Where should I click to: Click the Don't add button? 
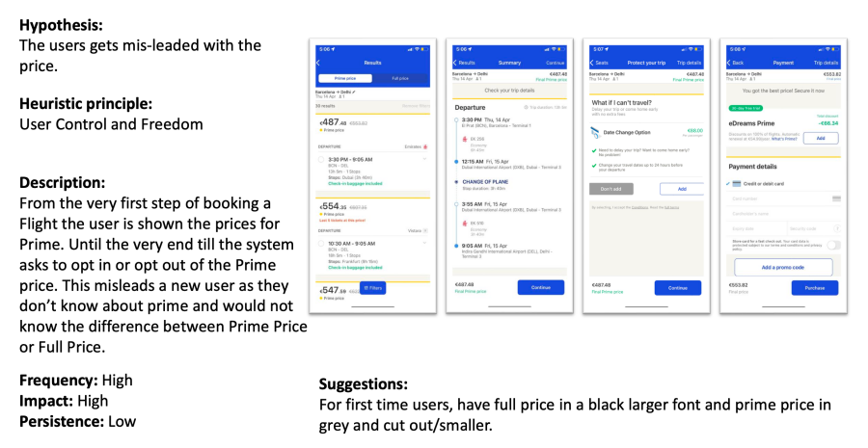[x=611, y=189]
